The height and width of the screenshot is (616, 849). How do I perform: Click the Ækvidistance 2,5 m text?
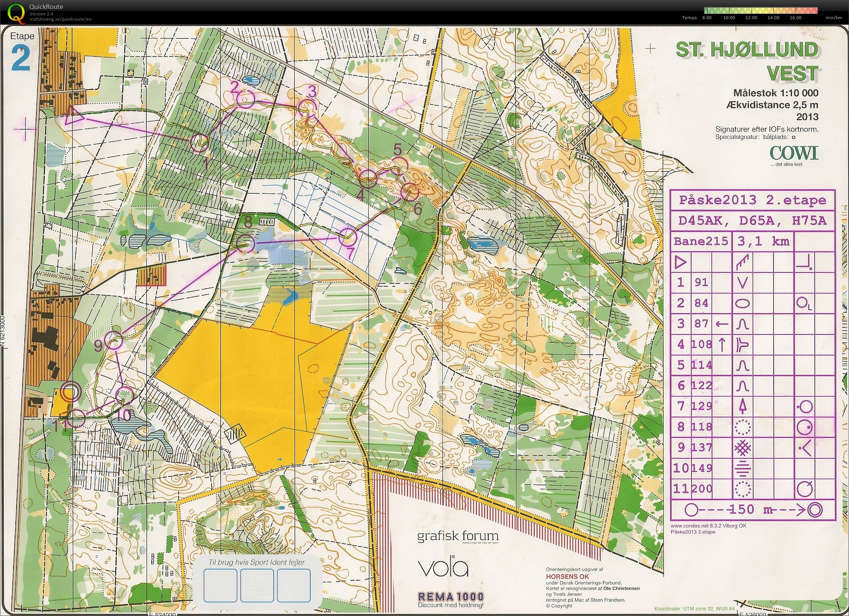point(773,105)
